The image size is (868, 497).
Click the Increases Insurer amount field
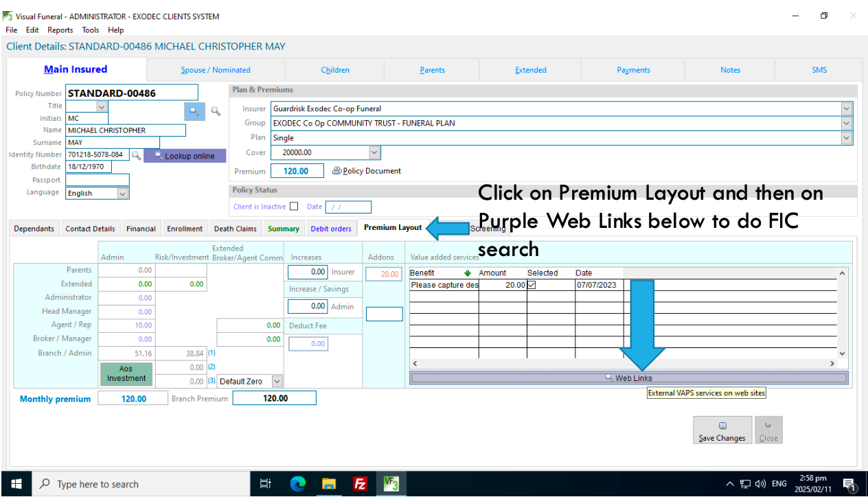click(x=308, y=272)
